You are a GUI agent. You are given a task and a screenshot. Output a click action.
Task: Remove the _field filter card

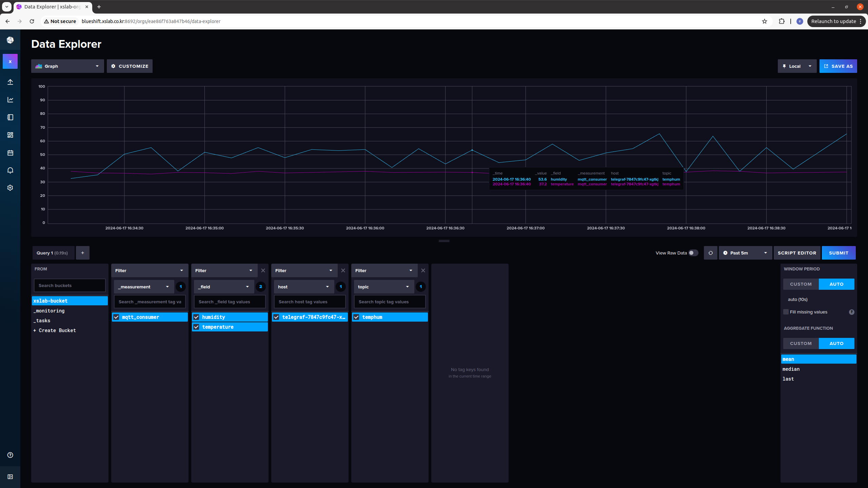pos(263,270)
